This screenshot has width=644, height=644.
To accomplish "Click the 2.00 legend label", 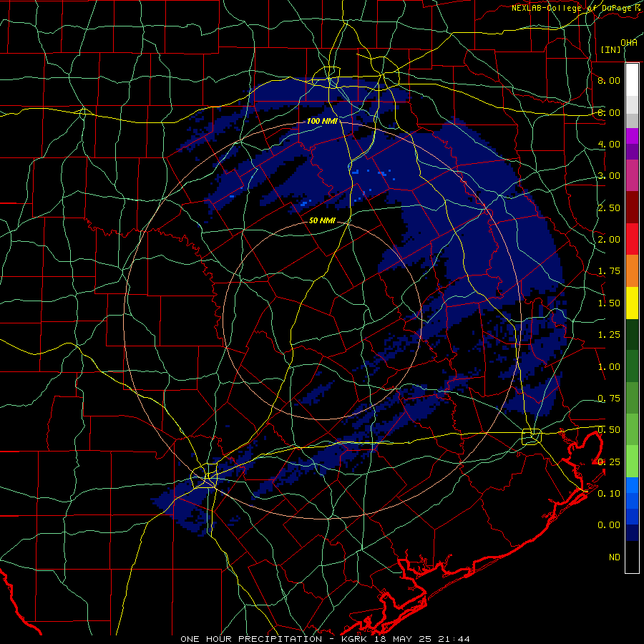I will [x=609, y=240].
